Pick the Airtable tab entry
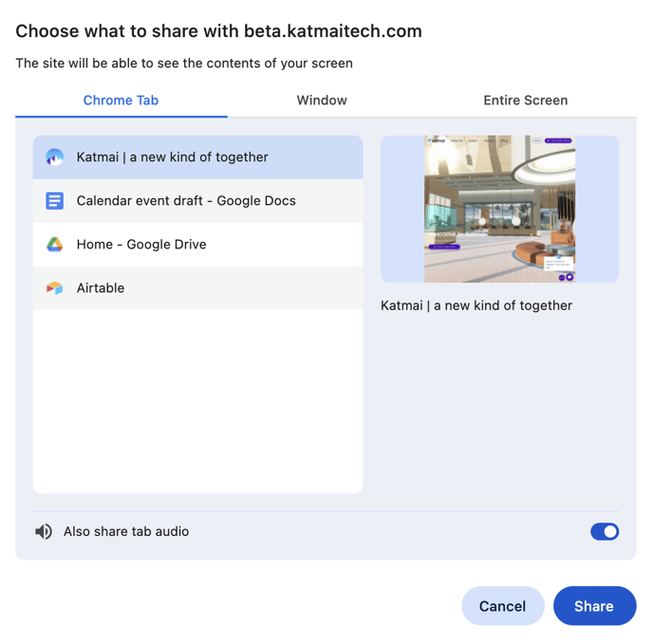Screen dimensions: 653x644 (x=197, y=288)
